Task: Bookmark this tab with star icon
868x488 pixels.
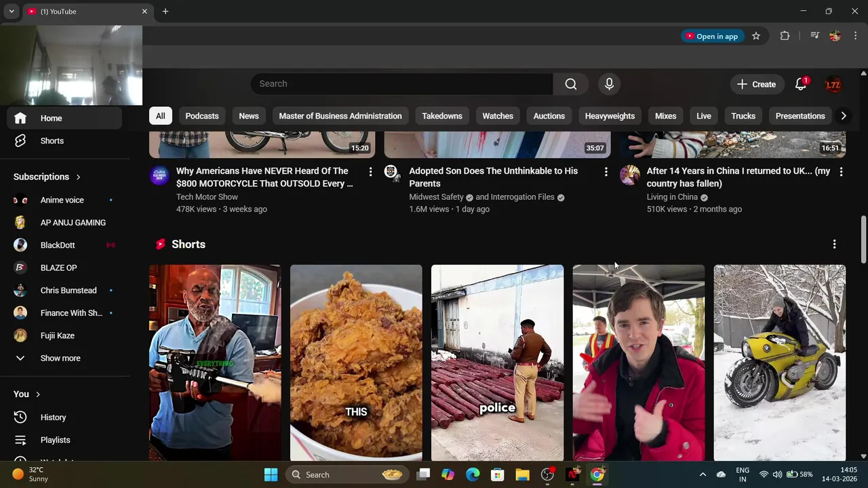Action: coord(756,36)
